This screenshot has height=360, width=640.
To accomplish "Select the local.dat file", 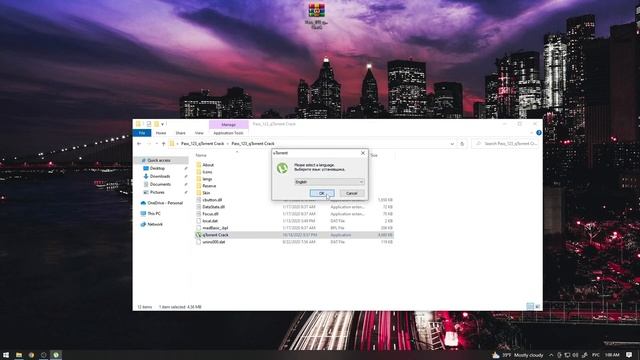I will coord(210,221).
